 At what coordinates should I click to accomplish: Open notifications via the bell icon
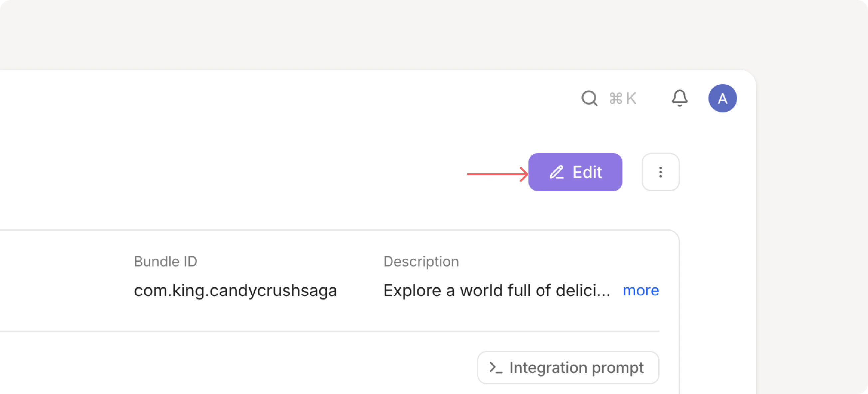click(680, 98)
